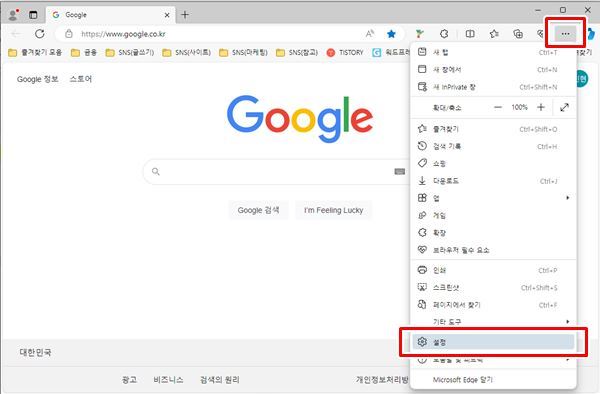Select Print entry with Ctrl+P shortcut
The image size is (600, 394).
coord(493,270)
